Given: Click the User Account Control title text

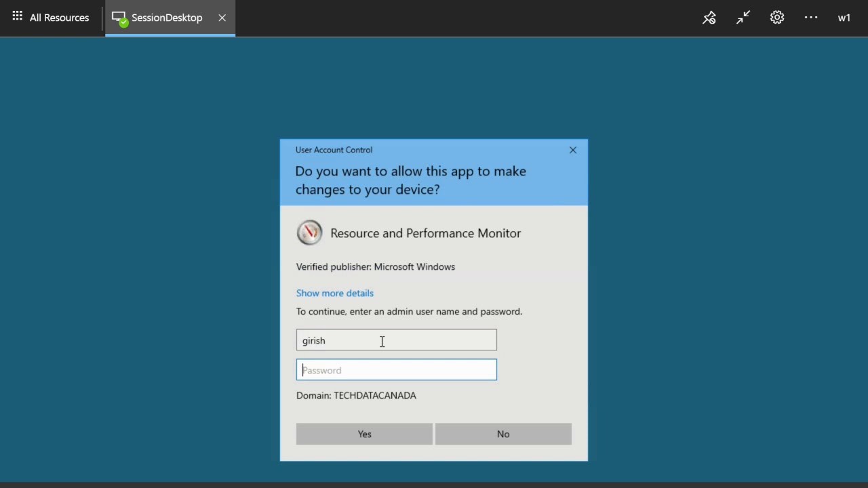Looking at the screenshot, I should (334, 150).
